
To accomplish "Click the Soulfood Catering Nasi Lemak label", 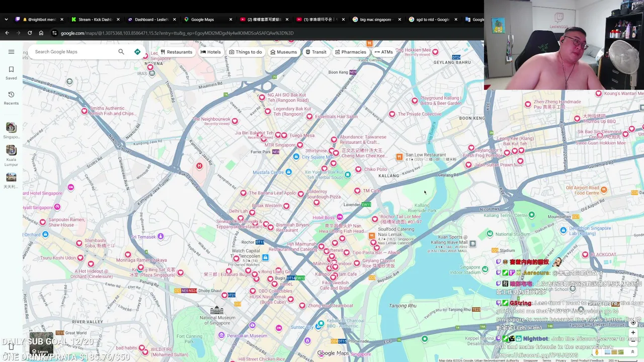I will click(396, 232).
